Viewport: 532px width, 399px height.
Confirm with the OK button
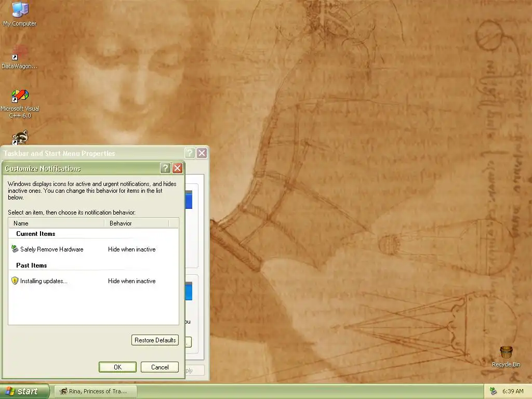coord(118,367)
